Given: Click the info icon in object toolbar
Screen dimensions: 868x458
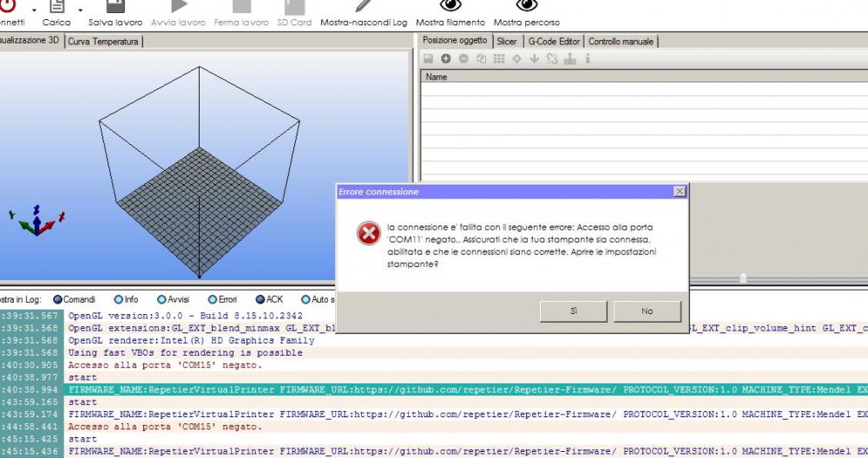Looking at the screenshot, I should [588, 59].
